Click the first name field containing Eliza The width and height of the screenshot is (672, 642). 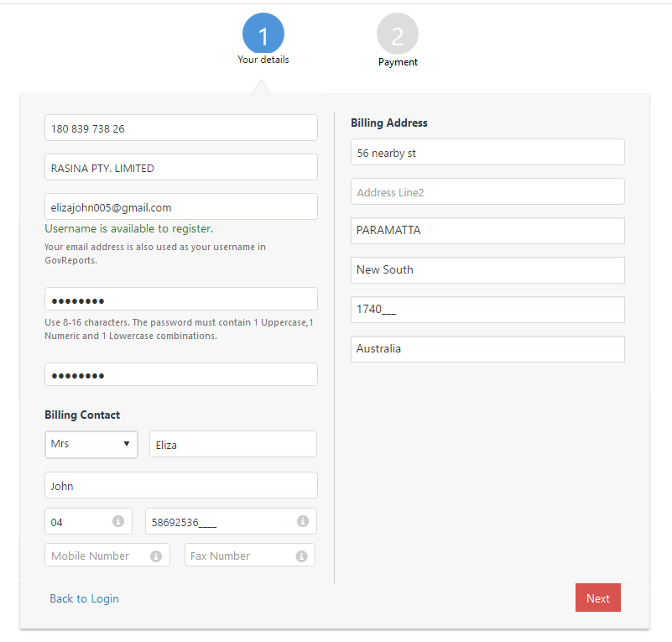[232, 445]
